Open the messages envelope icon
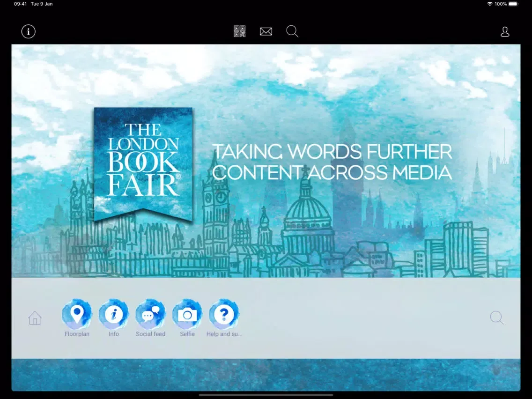This screenshot has width=532, height=399. tap(266, 31)
